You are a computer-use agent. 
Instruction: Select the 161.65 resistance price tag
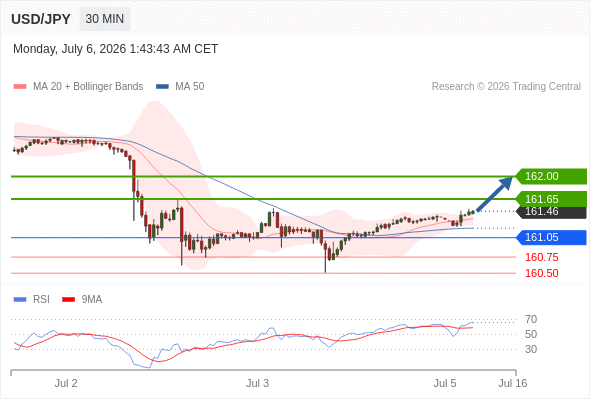click(550, 199)
